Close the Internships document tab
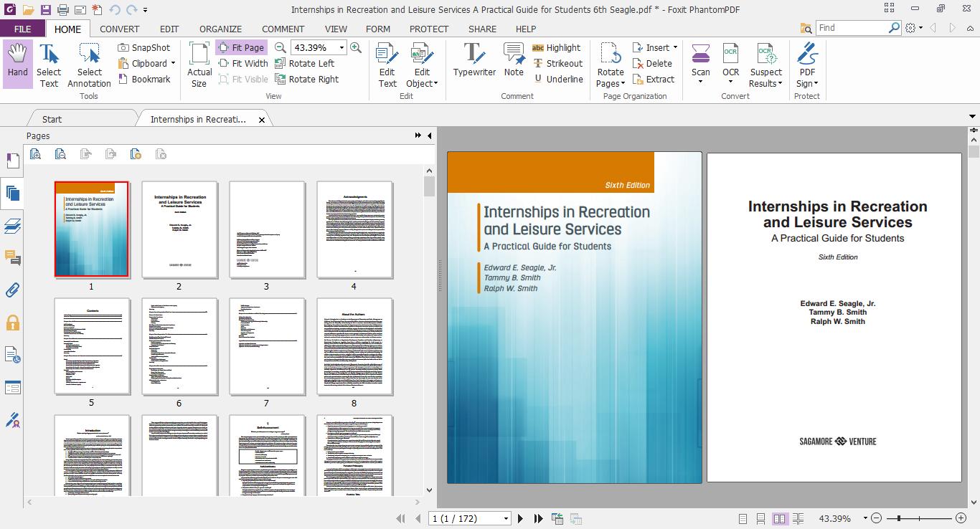 tap(262, 120)
